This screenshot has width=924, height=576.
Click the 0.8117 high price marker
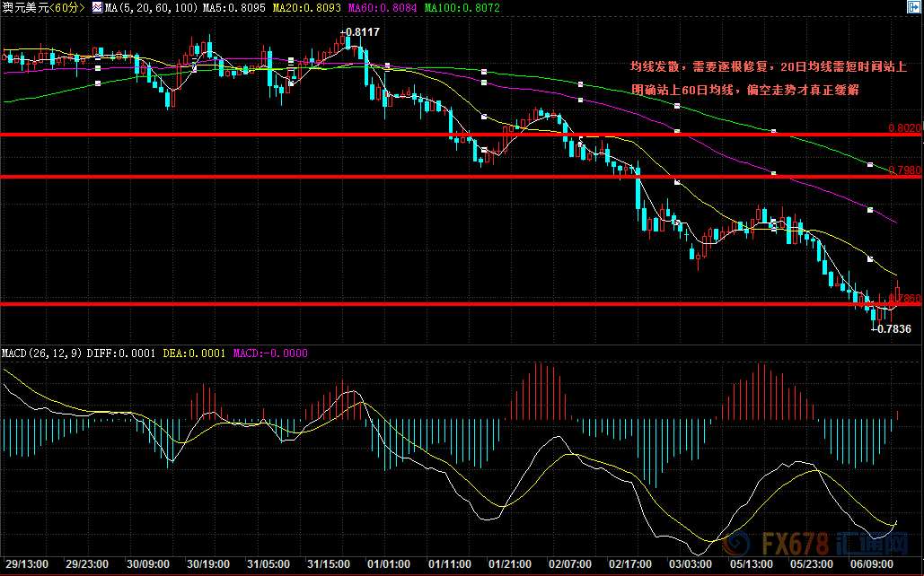[360, 32]
